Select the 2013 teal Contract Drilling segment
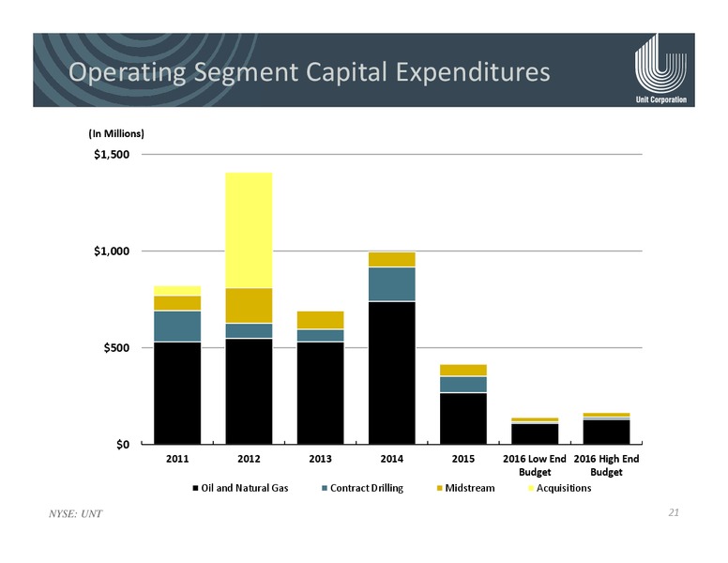The height and width of the screenshot is (563, 728). tap(320, 335)
